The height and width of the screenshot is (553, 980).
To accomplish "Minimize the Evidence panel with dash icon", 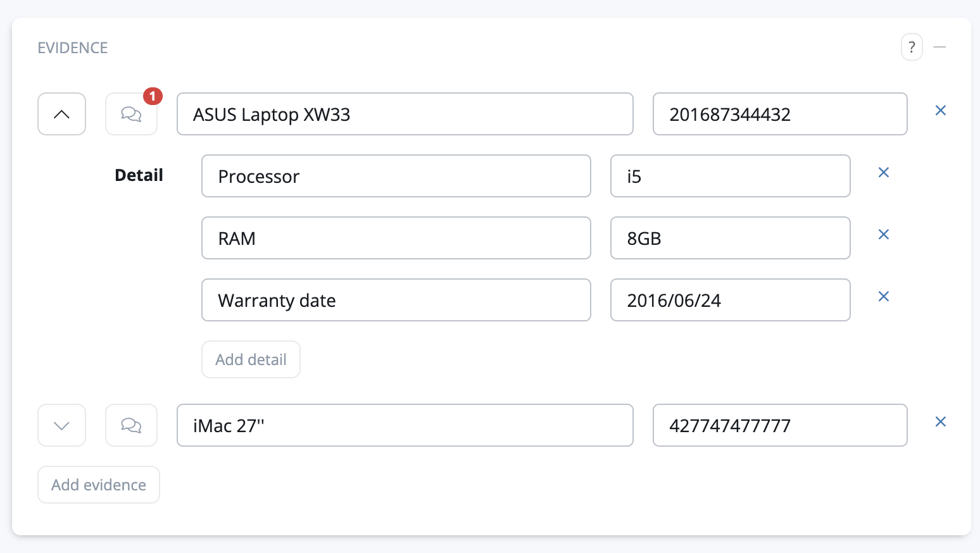I will (x=939, y=47).
